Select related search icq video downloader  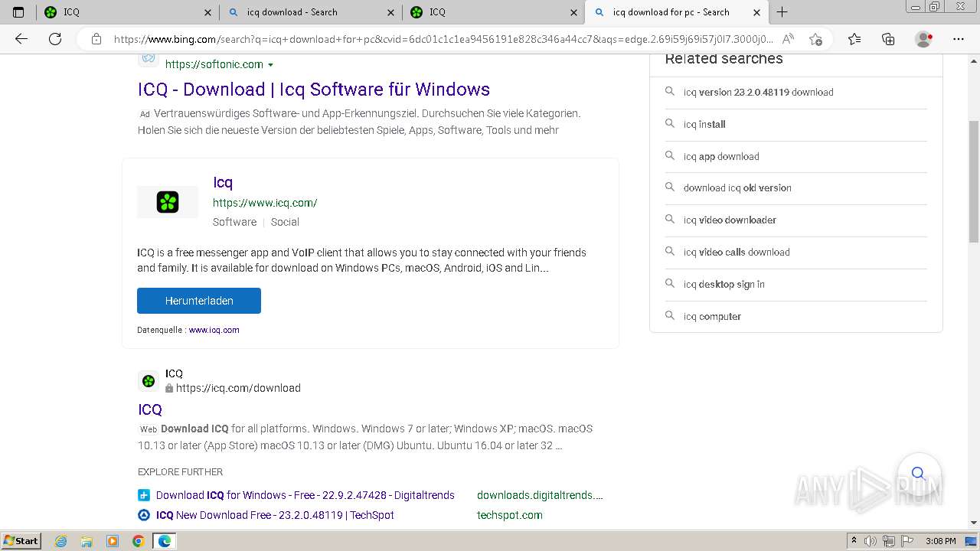coord(795,220)
